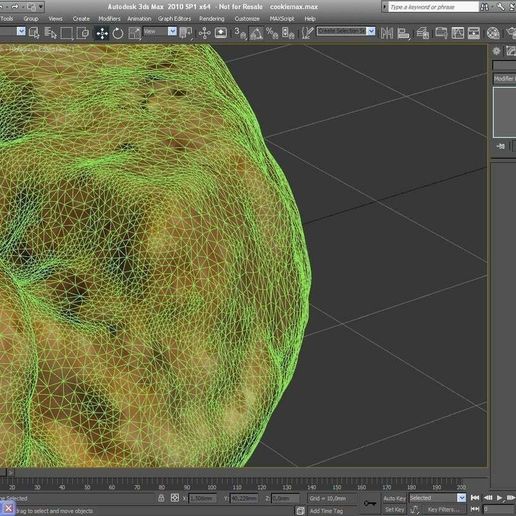This screenshot has width=516, height=516.
Task: Open Key Filters...
Action: [443, 509]
